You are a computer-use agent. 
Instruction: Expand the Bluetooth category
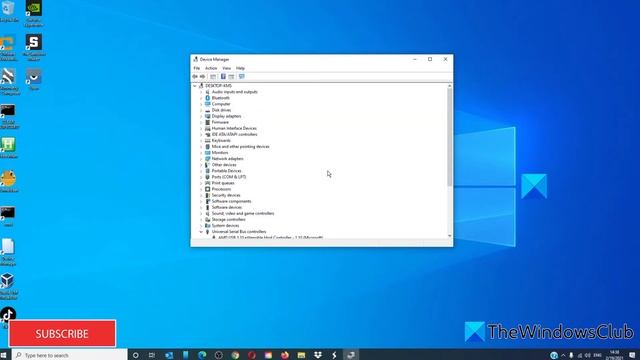(201, 98)
